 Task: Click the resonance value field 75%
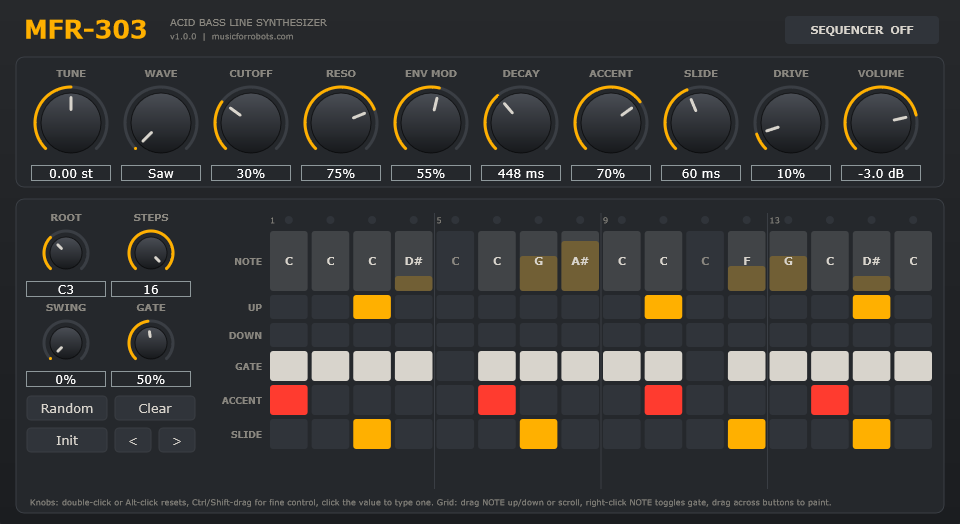coord(341,173)
